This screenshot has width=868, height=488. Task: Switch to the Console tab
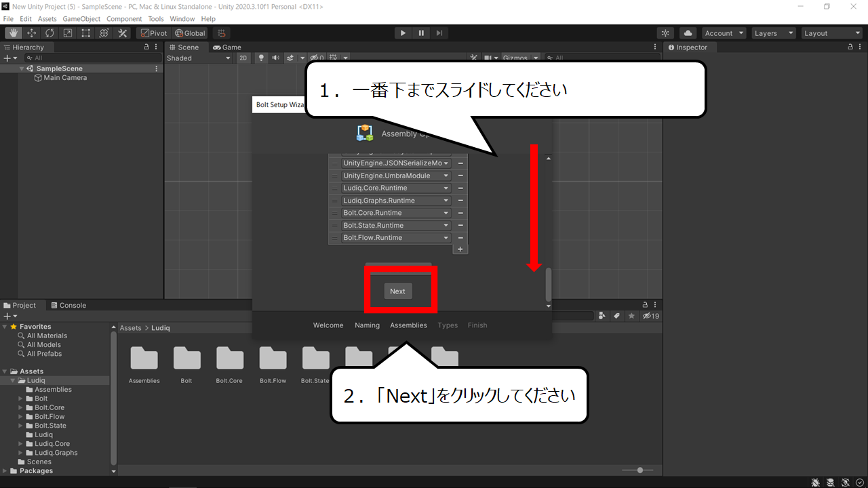tap(68, 305)
